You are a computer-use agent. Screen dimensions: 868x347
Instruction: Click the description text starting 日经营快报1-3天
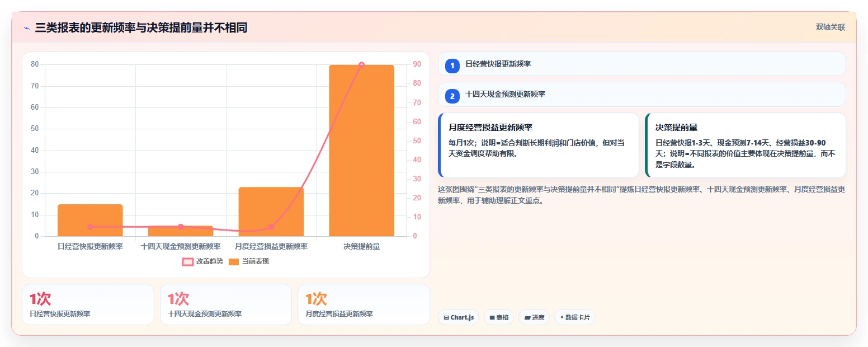[x=745, y=154]
